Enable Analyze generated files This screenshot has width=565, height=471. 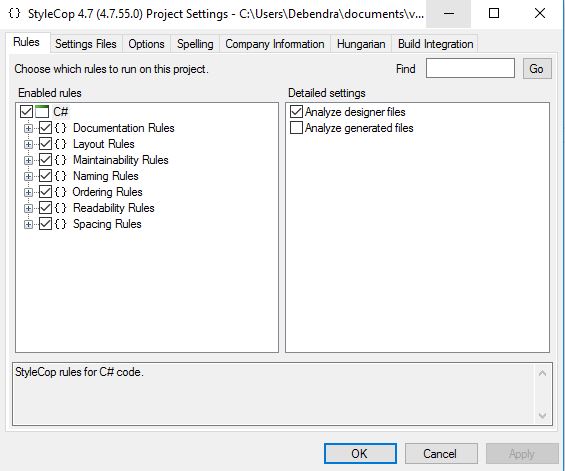coord(296,128)
